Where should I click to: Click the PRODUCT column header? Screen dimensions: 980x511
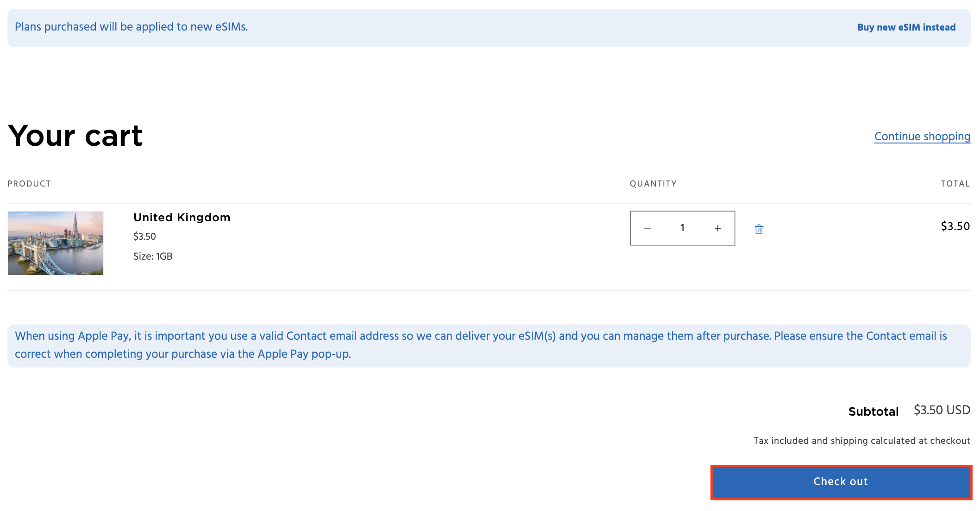point(29,183)
